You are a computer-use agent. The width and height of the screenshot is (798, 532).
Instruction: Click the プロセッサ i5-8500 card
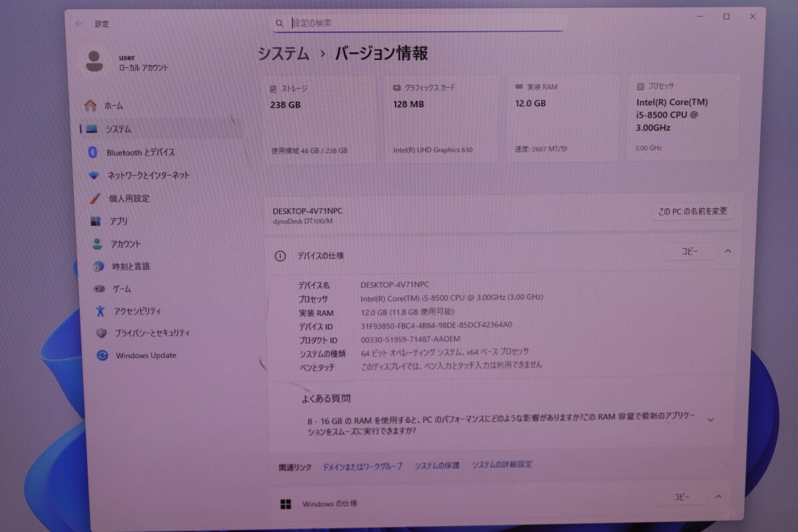click(x=684, y=116)
